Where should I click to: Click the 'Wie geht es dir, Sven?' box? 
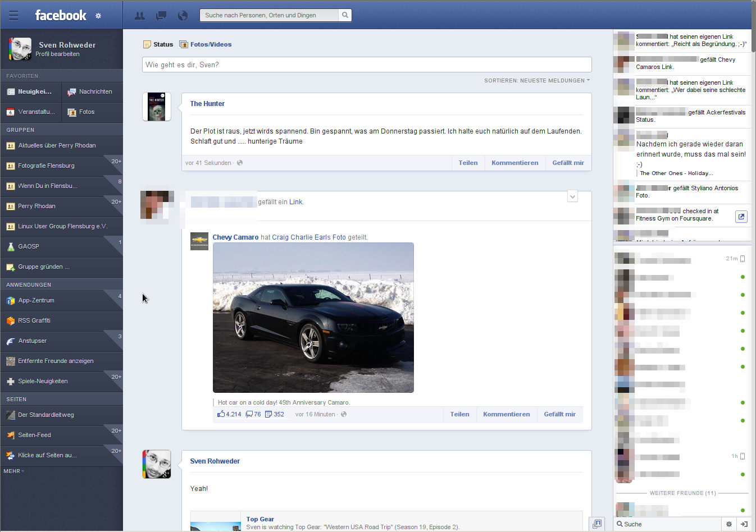367,65
